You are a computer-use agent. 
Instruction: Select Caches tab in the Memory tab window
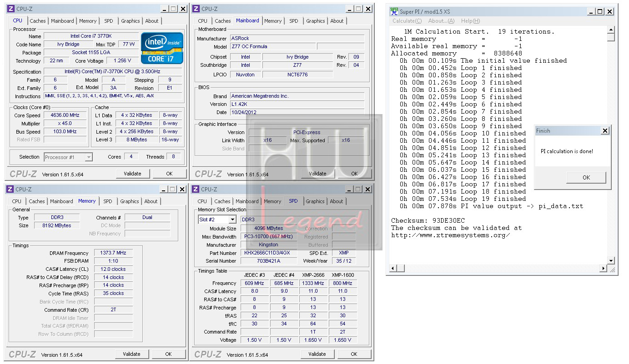[37, 201]
